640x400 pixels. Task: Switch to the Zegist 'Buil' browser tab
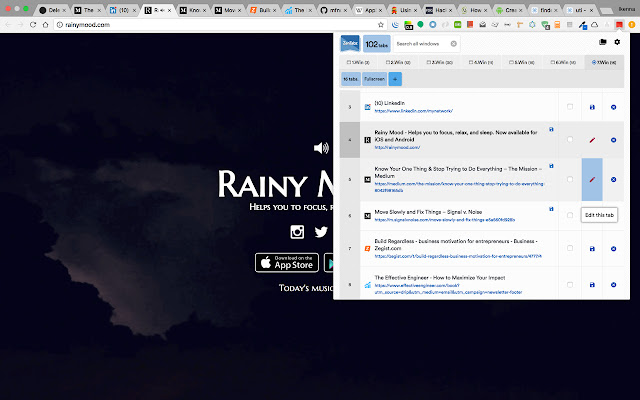coord(263,10)
